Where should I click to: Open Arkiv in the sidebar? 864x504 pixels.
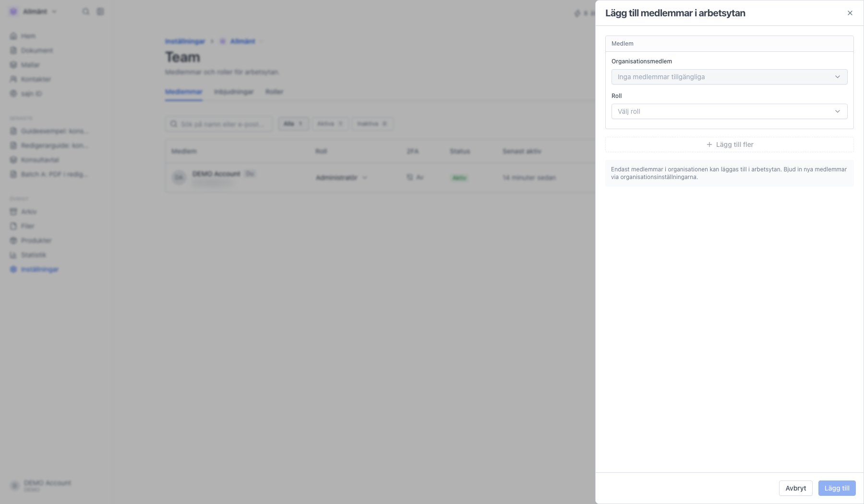(23, 212)
